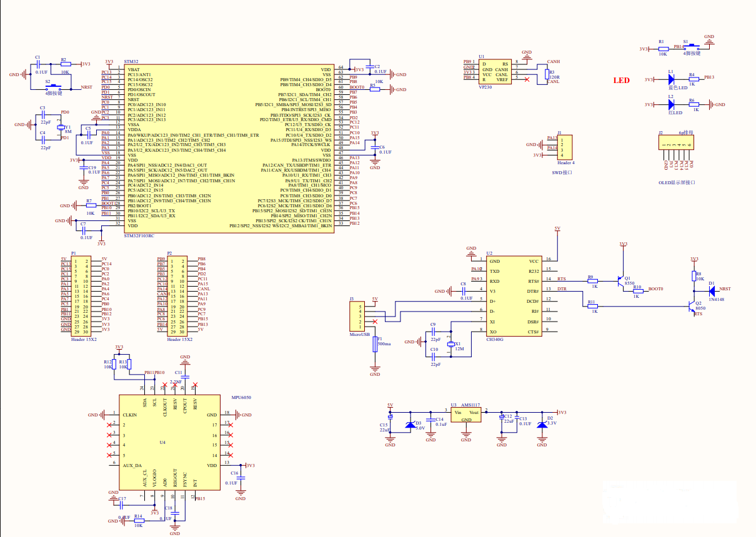Click the X1 12M crystal symbol
This screenshot has height=537, width=756.
coord(450,344)
